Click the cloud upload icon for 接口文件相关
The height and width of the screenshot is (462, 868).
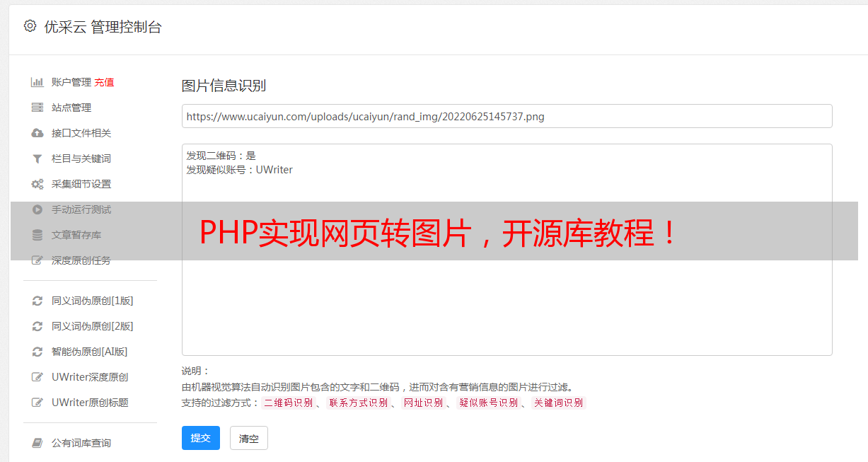click(37, 133)
